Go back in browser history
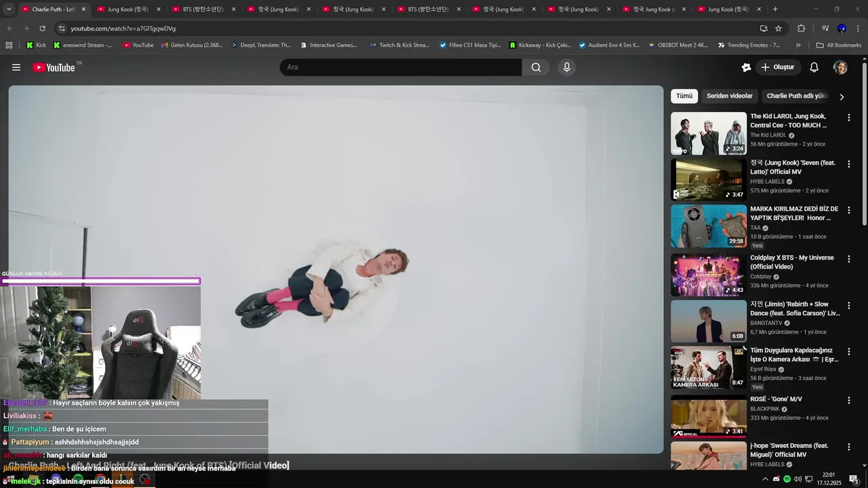868x488 pixels. pyautogui.click(x=9, y=28)
